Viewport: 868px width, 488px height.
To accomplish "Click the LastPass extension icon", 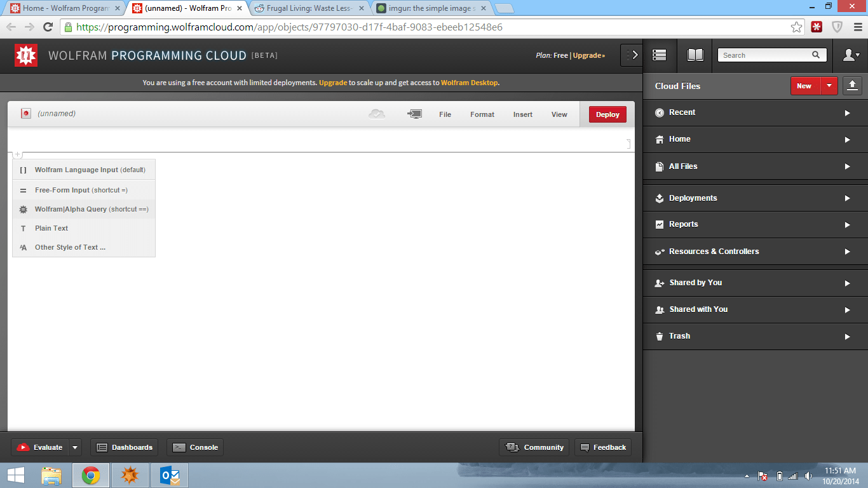I will coord(817,27).
